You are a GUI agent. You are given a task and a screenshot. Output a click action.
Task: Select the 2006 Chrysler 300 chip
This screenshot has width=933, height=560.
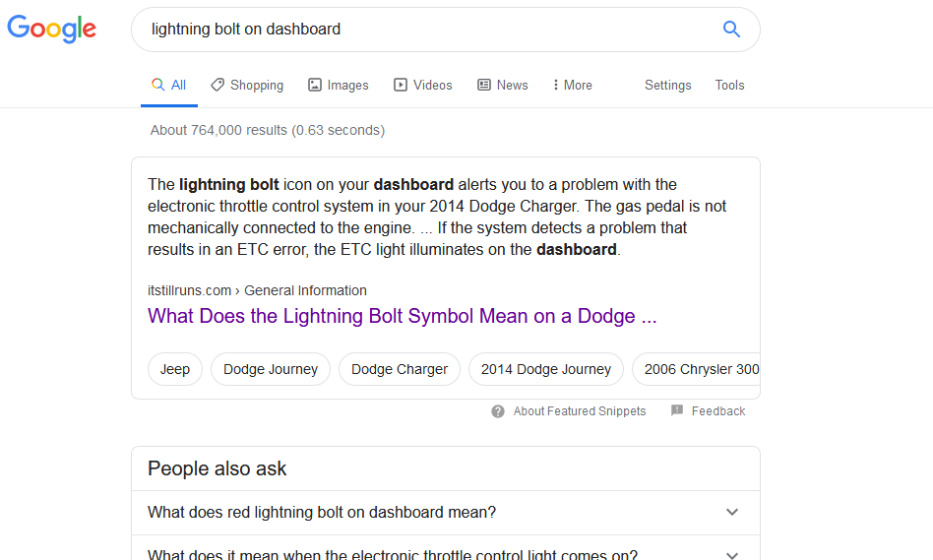700,369
